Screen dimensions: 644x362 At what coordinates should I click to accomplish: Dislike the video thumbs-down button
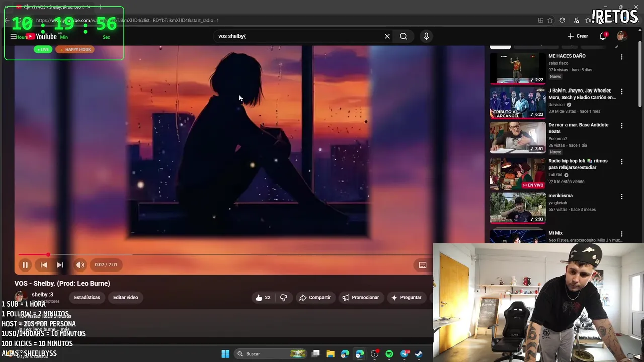coord(284,298)
